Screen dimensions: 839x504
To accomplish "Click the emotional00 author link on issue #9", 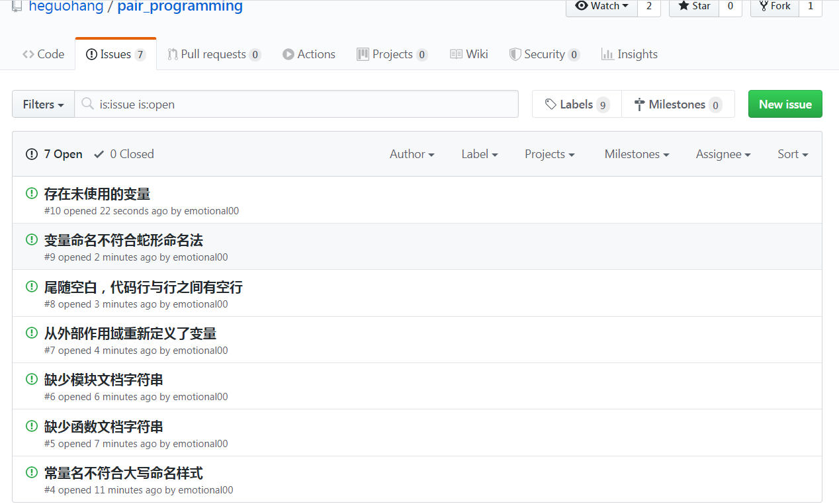I will coord(200,257).
